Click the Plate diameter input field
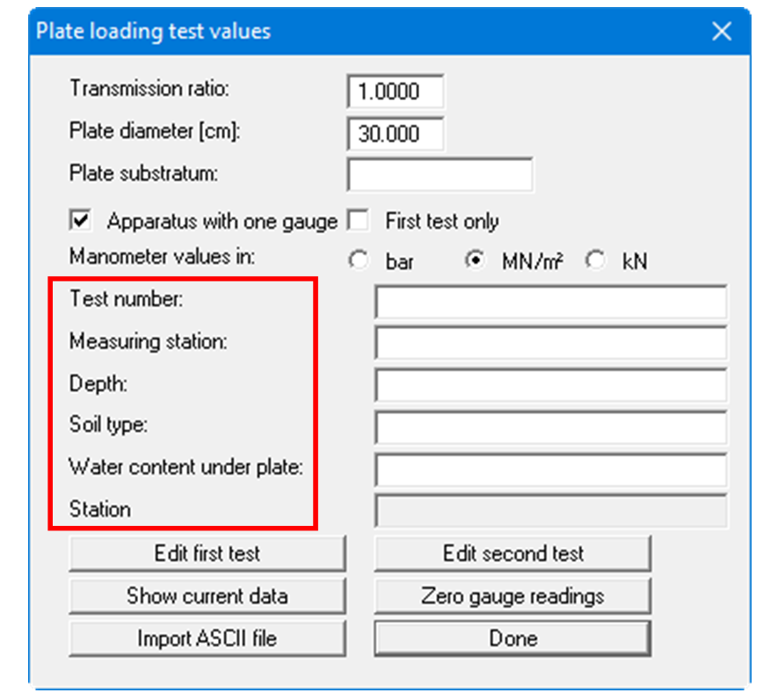 click(x=396, y=134)
